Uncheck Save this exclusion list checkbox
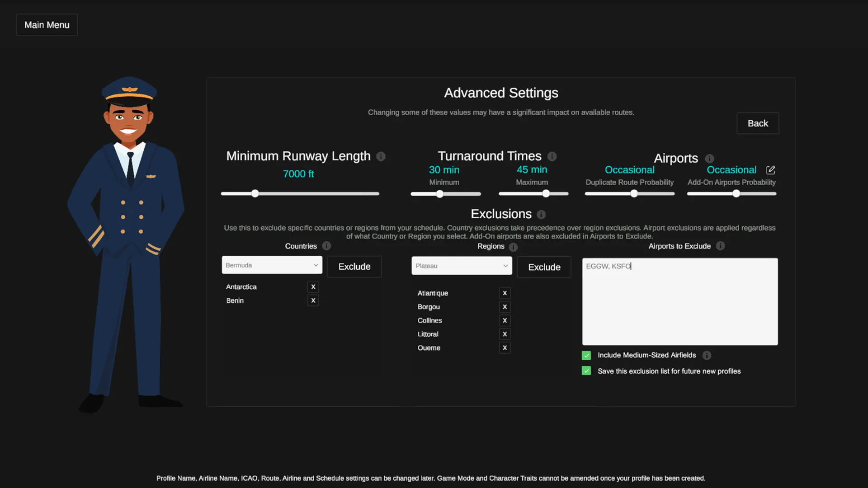 coord(586,371)
